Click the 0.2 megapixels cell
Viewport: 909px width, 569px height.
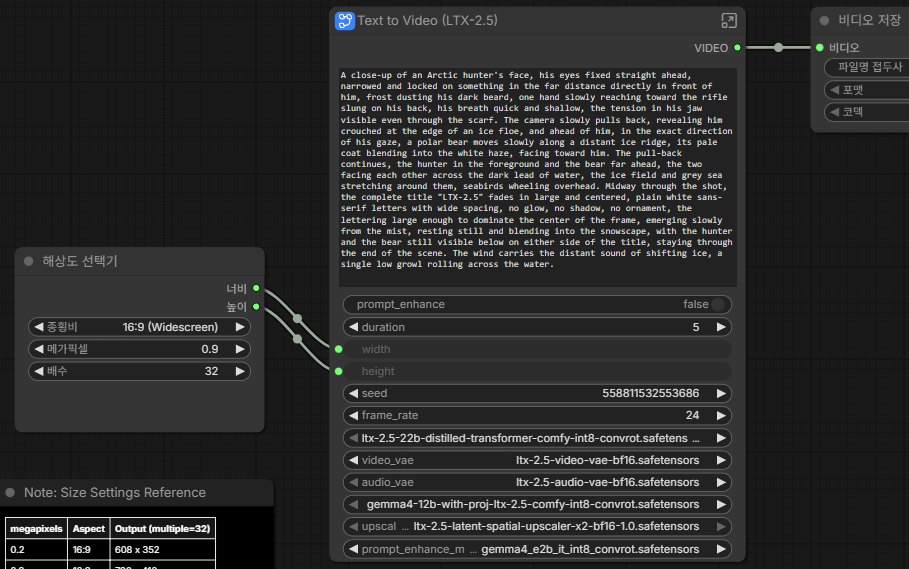point(36,549)
